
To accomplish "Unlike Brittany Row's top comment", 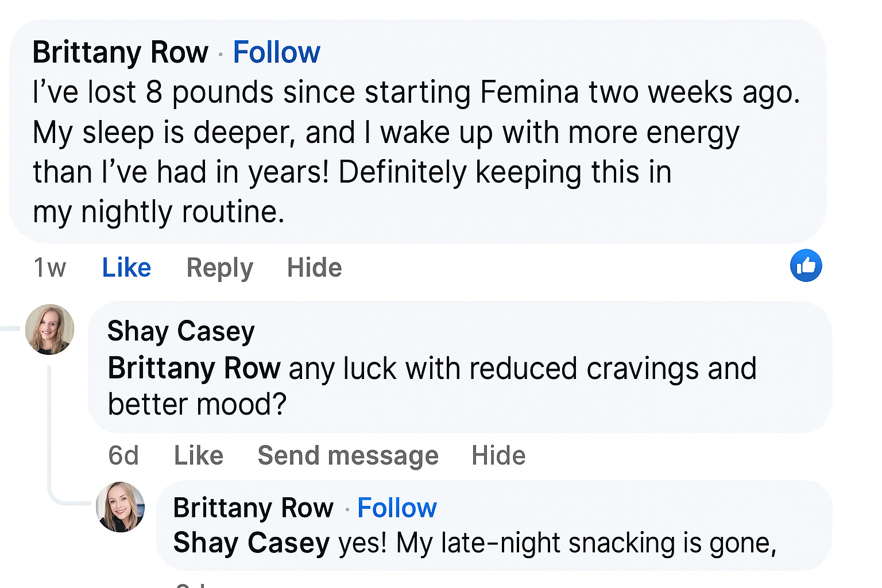I will [126, 268].
